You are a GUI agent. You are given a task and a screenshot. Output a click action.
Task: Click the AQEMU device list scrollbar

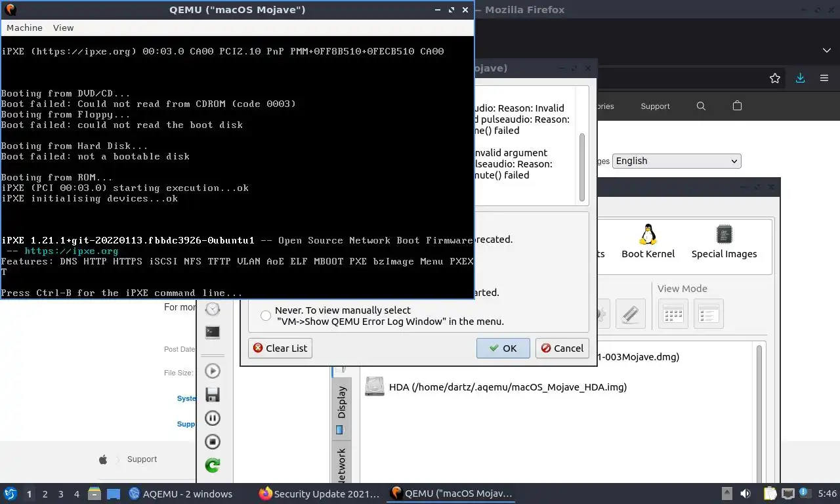pos(759,415)
